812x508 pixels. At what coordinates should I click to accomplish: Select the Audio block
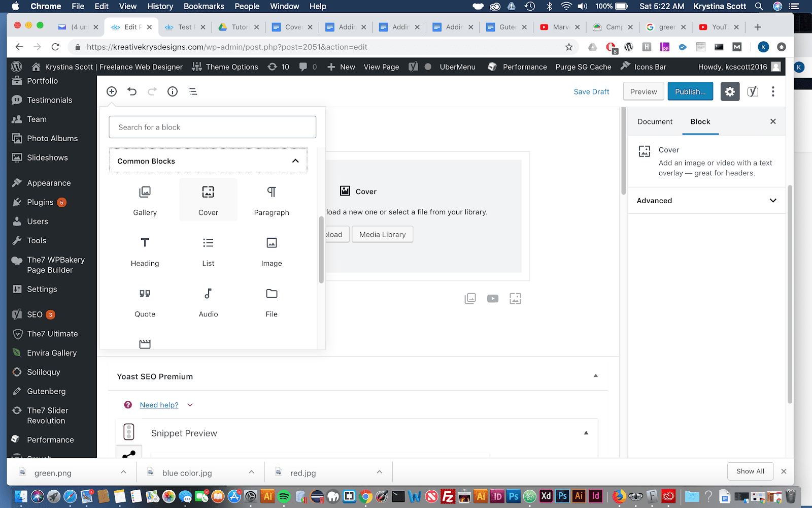208,301
